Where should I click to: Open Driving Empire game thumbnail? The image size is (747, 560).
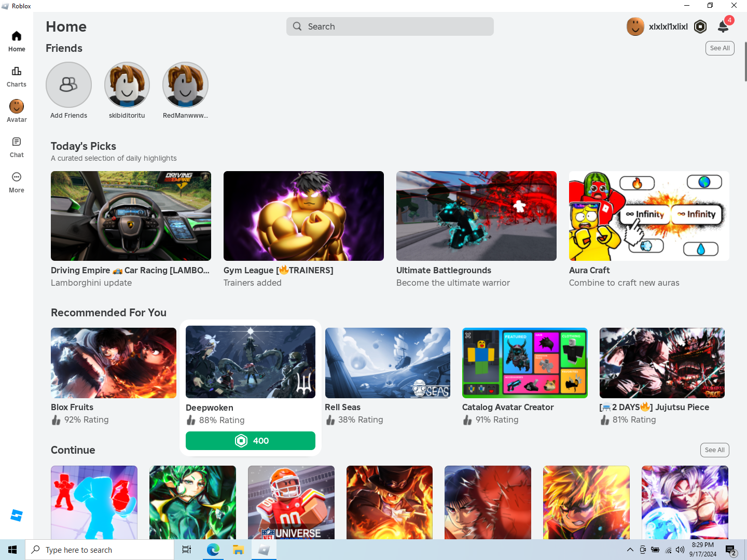pyautogui.click(x=131, y=216)
